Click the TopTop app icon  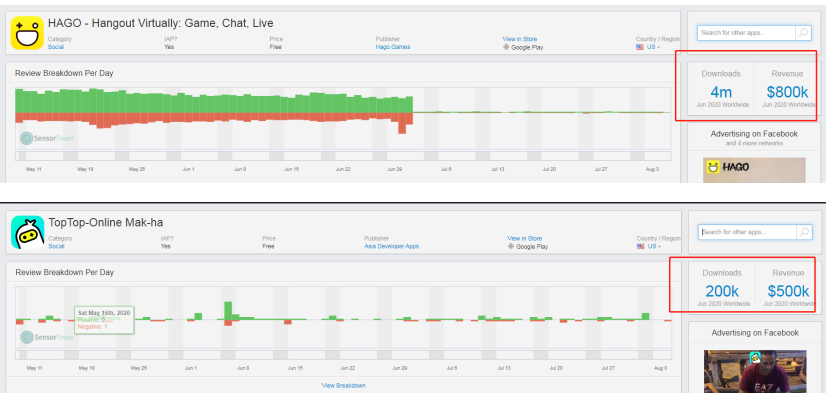[27, 232]
